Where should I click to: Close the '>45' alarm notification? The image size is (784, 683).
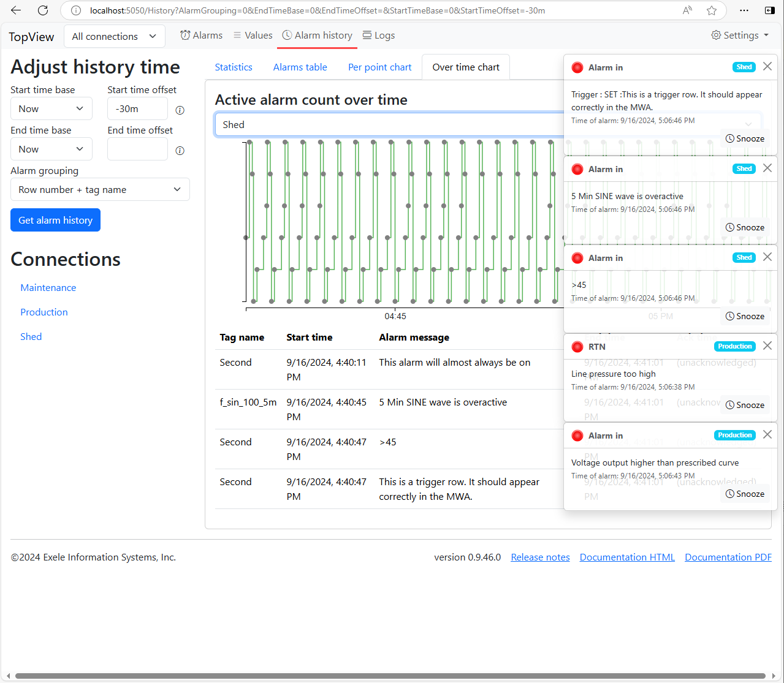767,257
